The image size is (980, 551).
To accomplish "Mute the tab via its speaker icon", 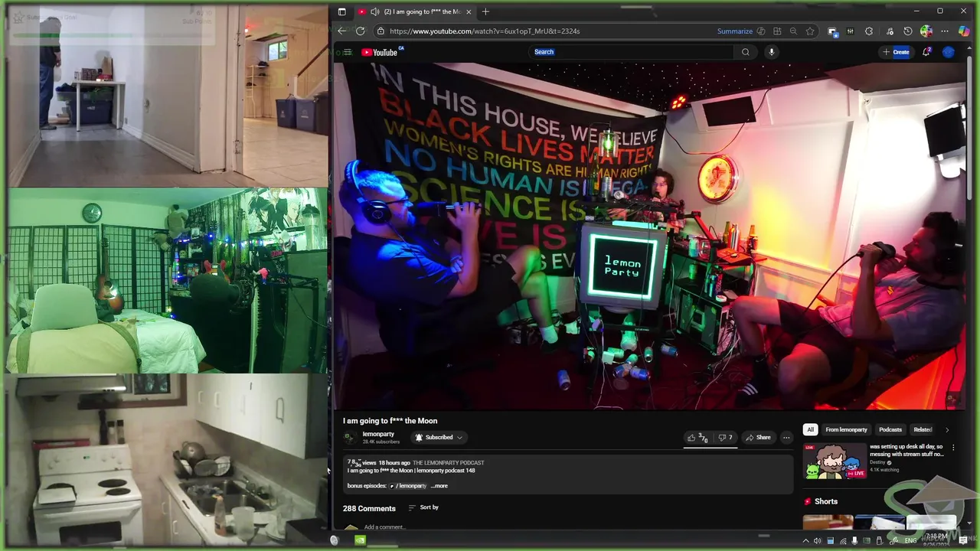I will click(374, 11).
